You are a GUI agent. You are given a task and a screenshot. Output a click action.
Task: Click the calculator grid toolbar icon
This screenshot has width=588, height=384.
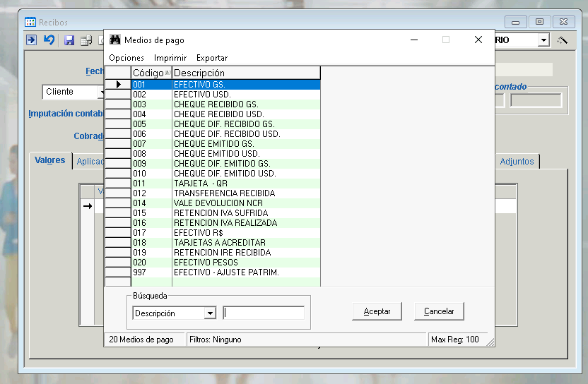pyautogui.click(x=86, y=40)
